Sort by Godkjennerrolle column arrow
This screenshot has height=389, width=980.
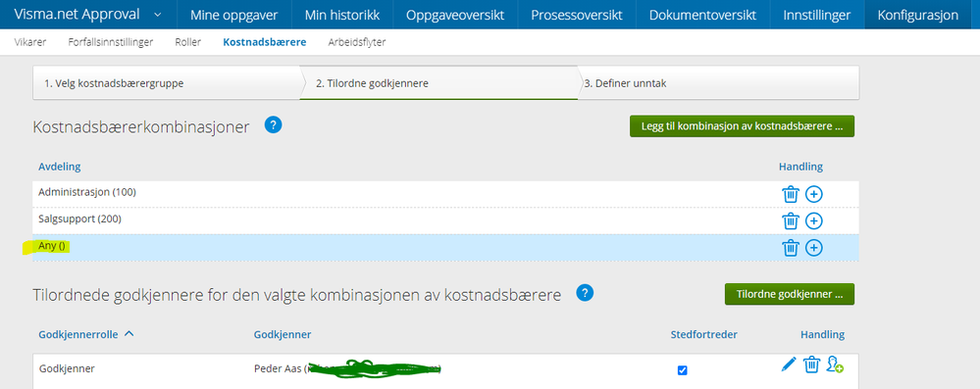coord(129,334)
